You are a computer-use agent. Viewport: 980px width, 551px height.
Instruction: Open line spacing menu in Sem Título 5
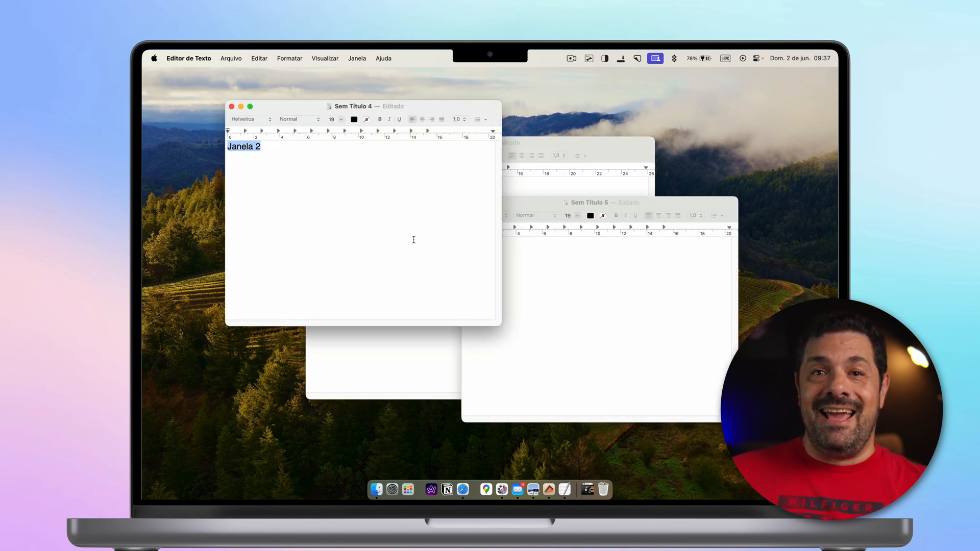pyautogui.click(x=696, y=216)
